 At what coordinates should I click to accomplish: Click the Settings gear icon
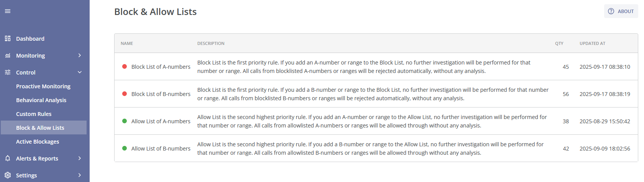(8, 175)
